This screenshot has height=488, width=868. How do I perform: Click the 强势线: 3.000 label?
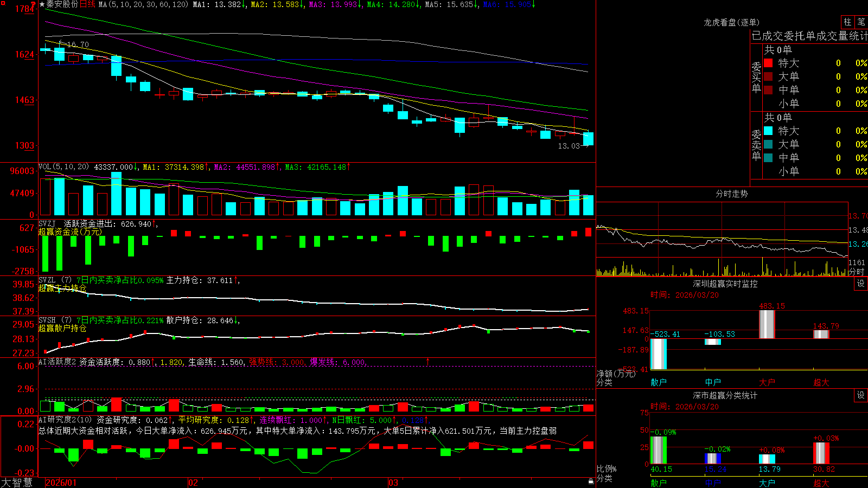277,362
